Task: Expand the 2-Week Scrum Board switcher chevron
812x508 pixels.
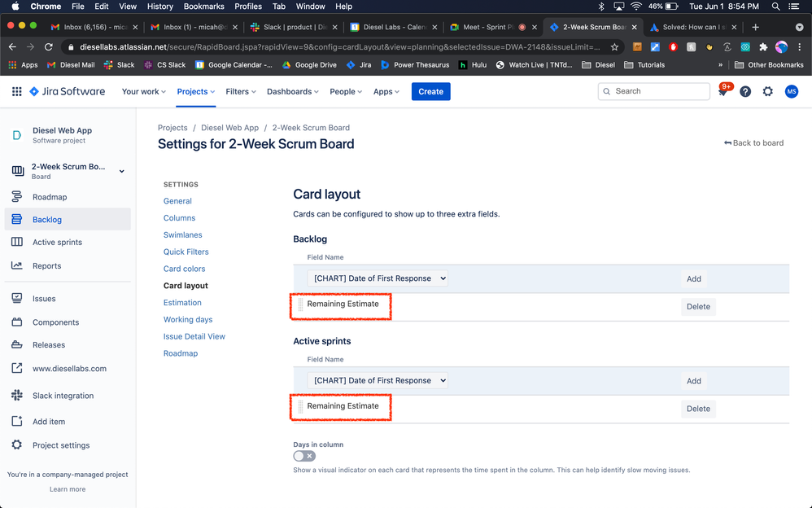Action: pos(122,171)
